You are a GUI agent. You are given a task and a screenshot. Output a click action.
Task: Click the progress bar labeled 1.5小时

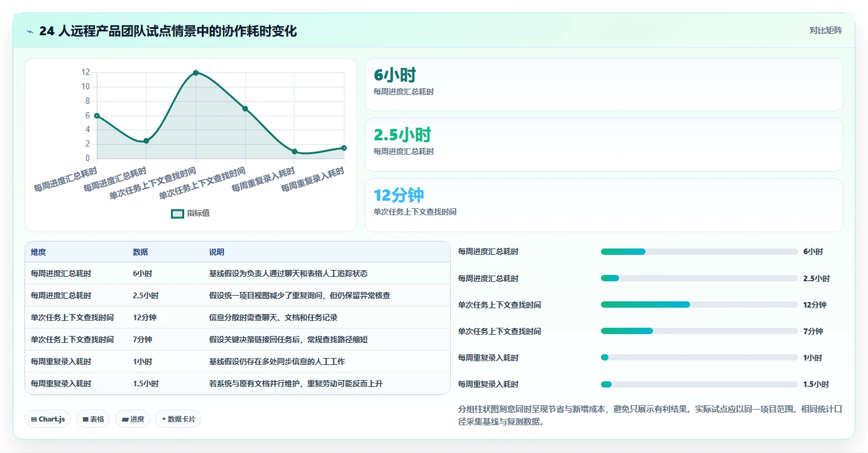(x=700, y=384)
